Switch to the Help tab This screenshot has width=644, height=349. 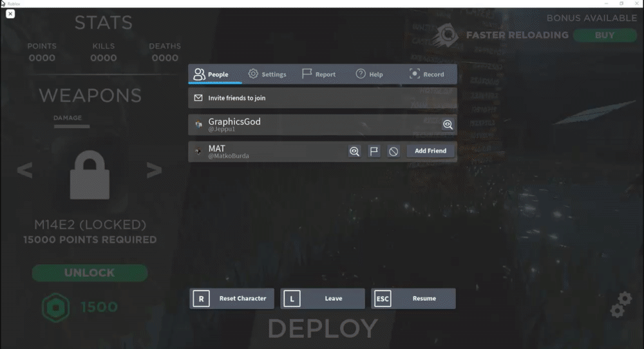[369, 74]
